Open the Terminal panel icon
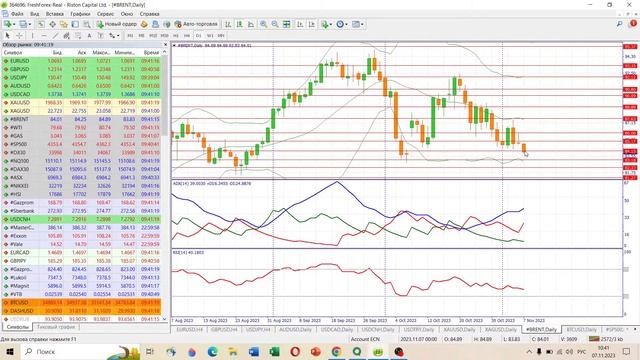Image resolution: width=640 pixels, height=360 pixels. [x=75, y=24]
